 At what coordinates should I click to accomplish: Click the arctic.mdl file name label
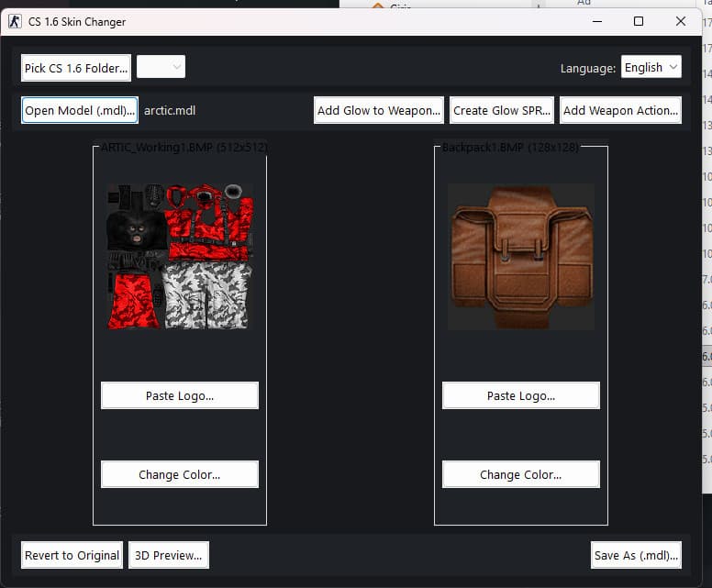click(170, 110)
